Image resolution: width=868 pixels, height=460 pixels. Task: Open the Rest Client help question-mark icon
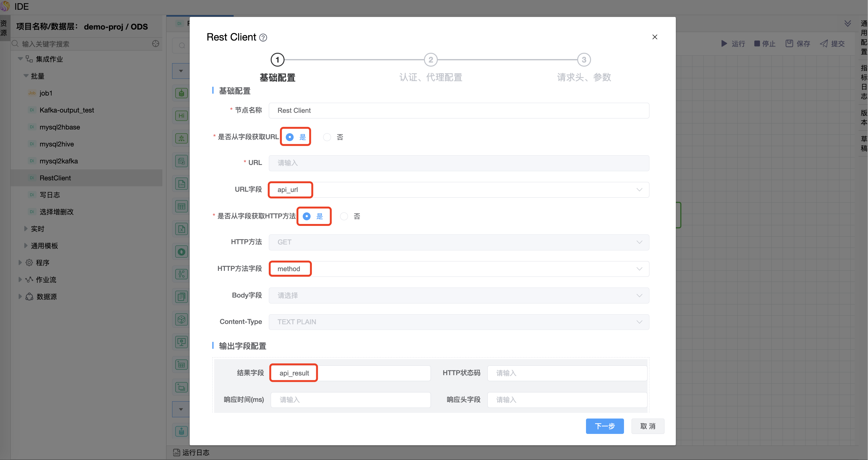tap(263, 37)
